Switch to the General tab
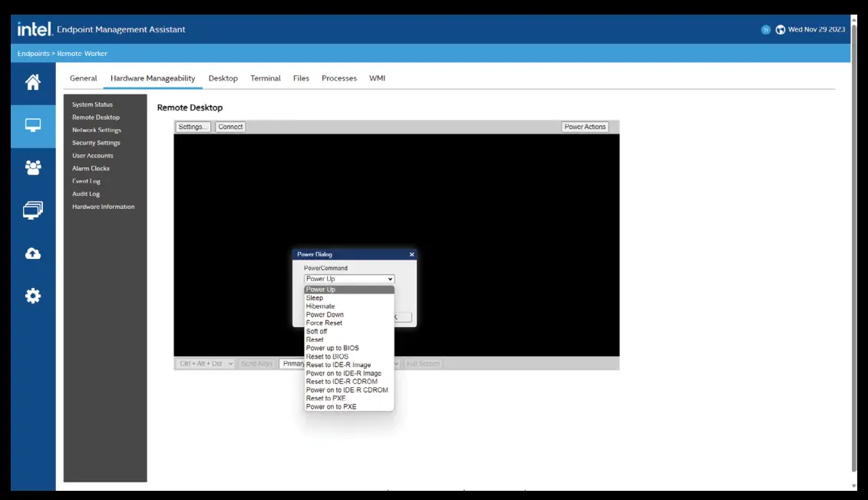 pyautogui.click(x=83, y=78)
